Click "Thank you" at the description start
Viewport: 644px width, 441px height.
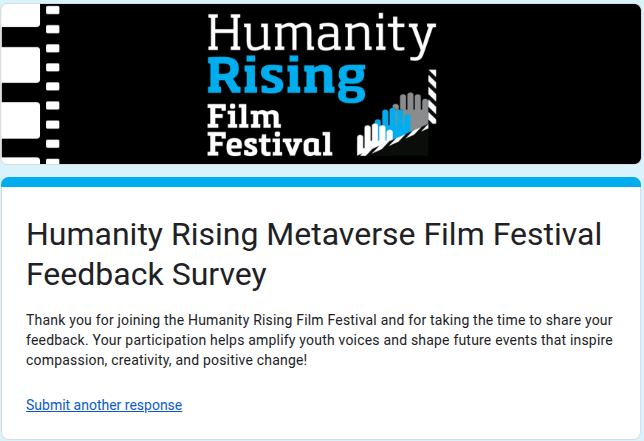58,320
